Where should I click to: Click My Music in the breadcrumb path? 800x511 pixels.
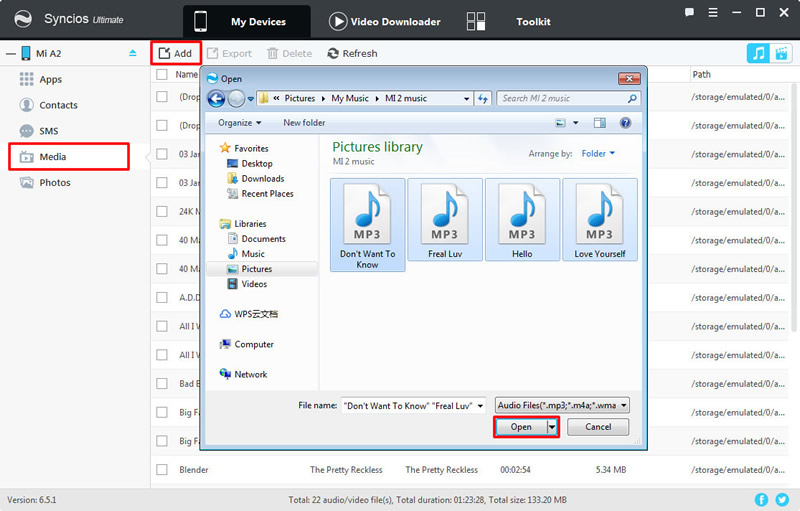pyautogui.click(x=350, y=98)
